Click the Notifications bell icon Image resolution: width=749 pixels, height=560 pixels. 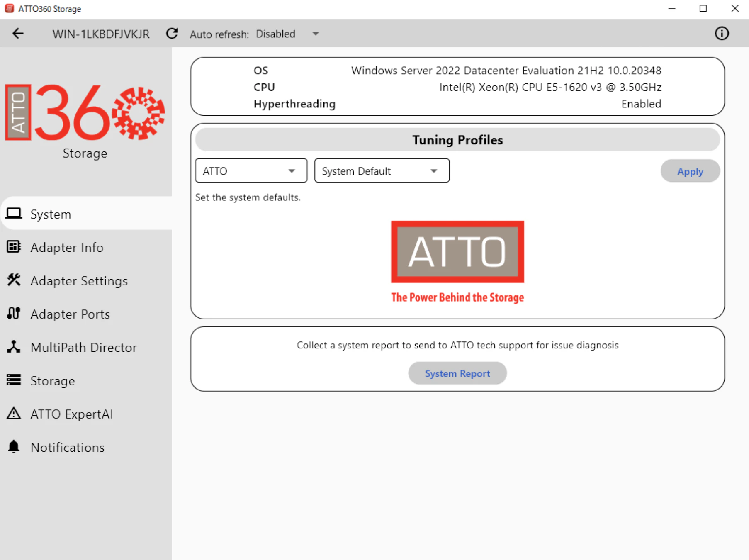(x=14, y=447)
